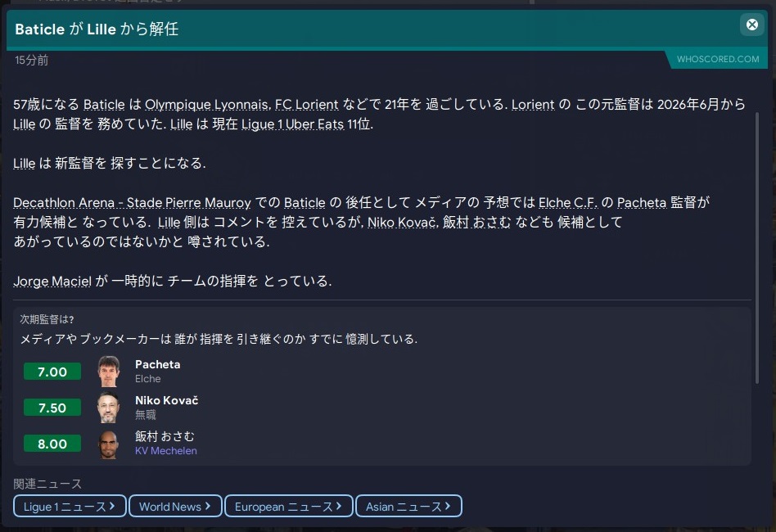Follow the Ligue 1 Uber Eats link
Image resolution: width=776 pixels, height=532 pixels.
(292, 124)
